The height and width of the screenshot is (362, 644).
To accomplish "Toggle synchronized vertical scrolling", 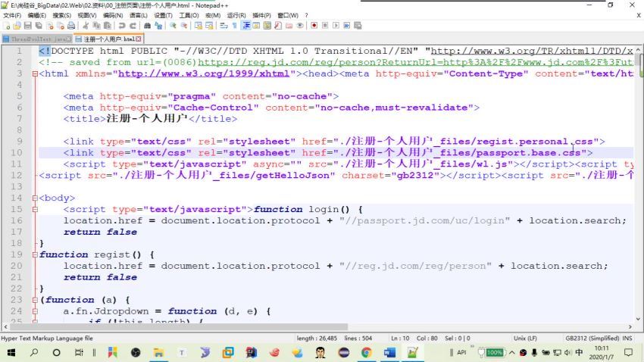I will [199, 26].
